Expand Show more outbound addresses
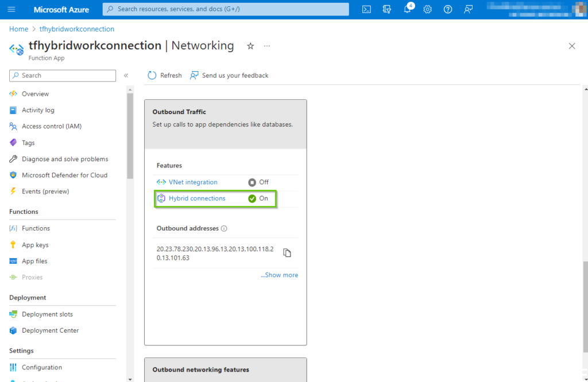This screenshot has width=588, height=382. click(x=279, y=275)
